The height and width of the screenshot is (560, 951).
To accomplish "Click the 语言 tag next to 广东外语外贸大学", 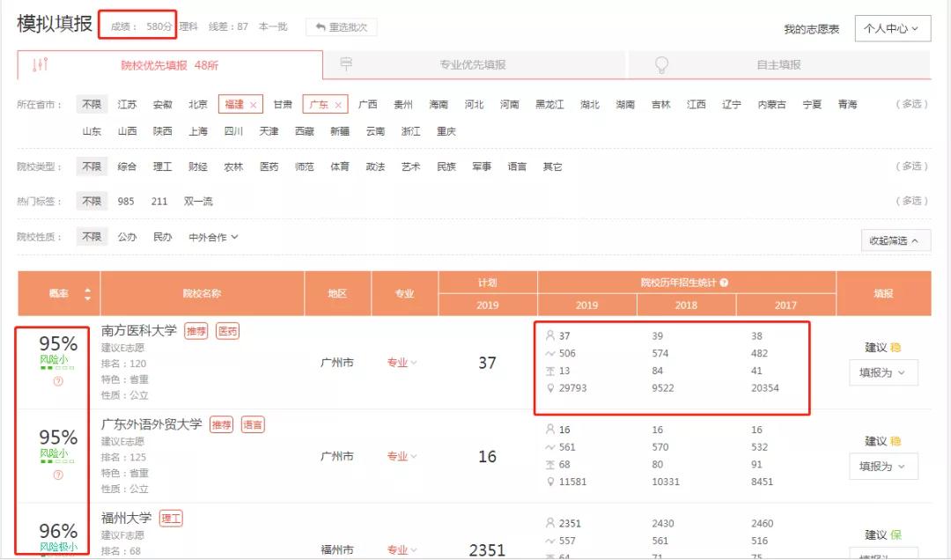I will click(253, 424).
